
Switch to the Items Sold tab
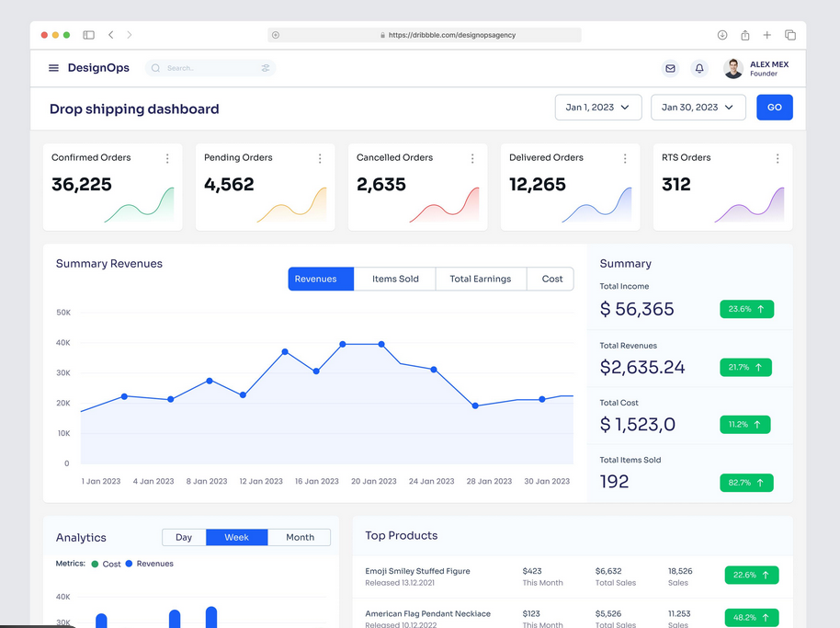click(394, 279)
